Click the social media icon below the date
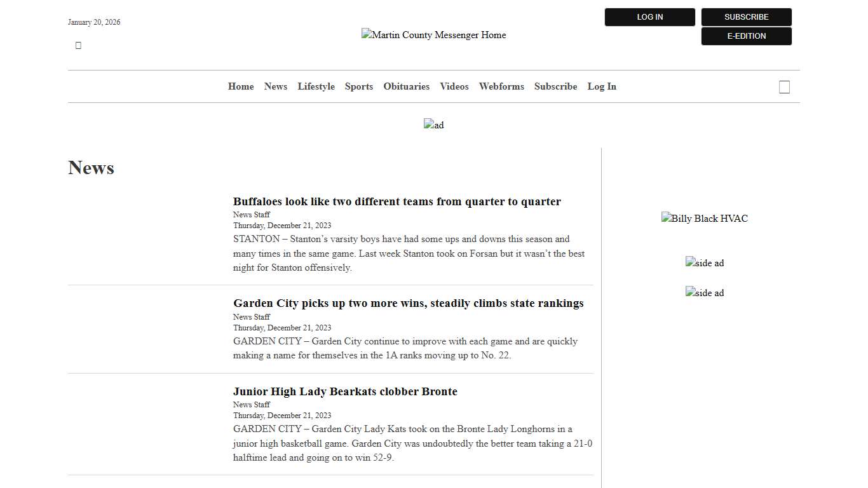This screenshot has height=488, width=868. click(x=78, y=44)
